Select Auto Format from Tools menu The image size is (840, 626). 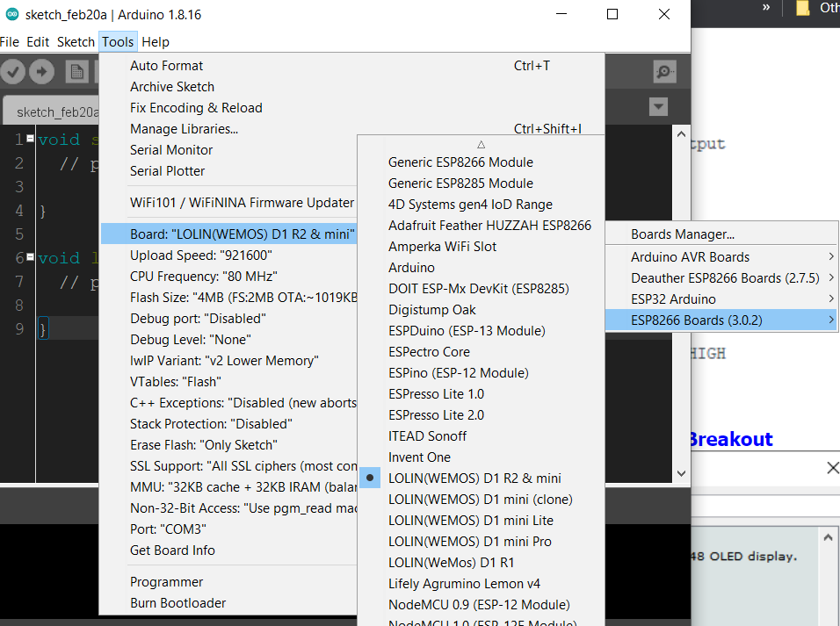pyautogui.click(x=166, y=66)
